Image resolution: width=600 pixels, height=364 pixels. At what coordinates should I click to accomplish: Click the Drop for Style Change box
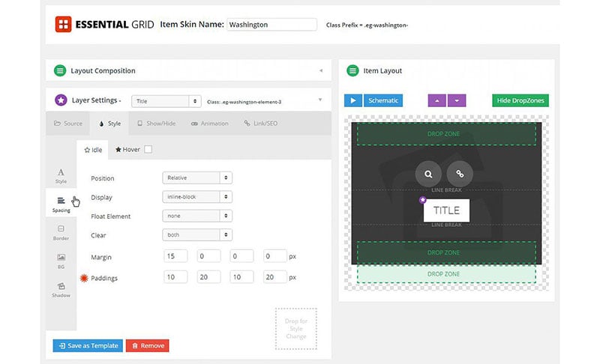pyautogui.click(x=296, y=329)
